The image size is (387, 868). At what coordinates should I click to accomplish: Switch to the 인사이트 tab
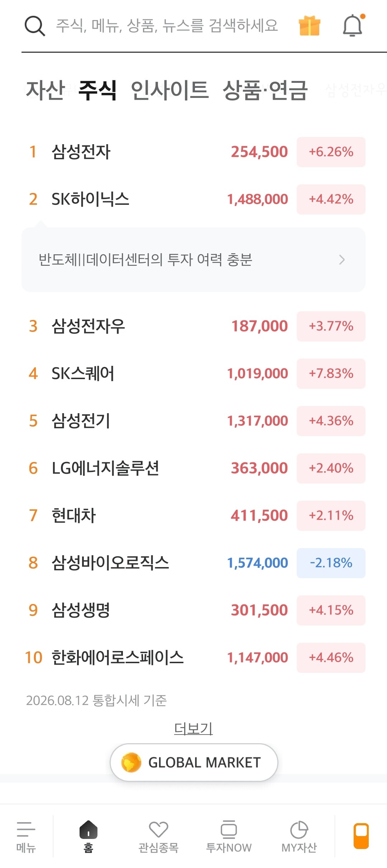(x=169, y=90)
